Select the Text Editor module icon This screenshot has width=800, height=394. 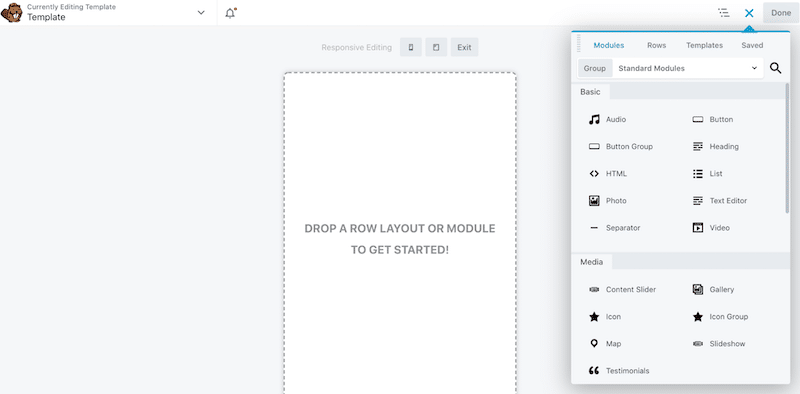[x=698, y=201]
